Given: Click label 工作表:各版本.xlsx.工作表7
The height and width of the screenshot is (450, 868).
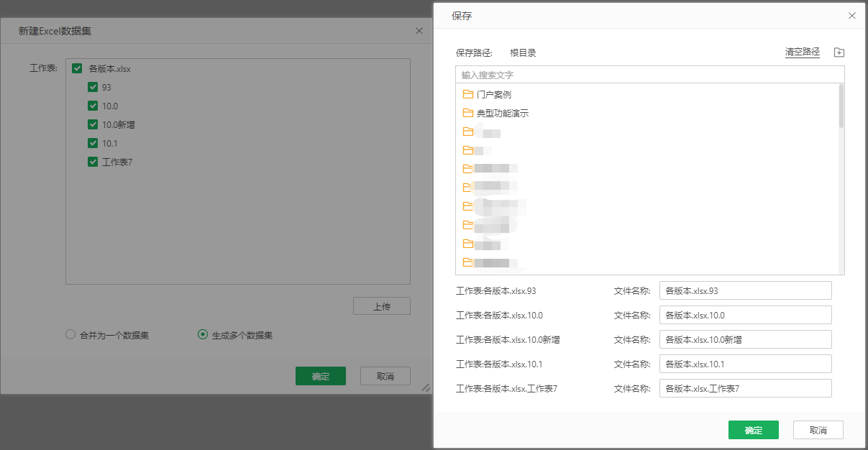Looking at the screenshot, I should pos(507,388).
